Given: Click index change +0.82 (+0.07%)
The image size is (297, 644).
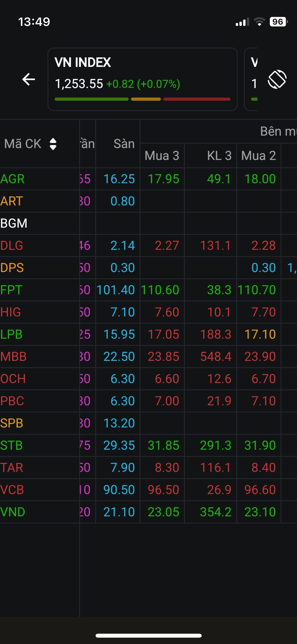Looking at the screenshot, I should click(x=143, y=84).
